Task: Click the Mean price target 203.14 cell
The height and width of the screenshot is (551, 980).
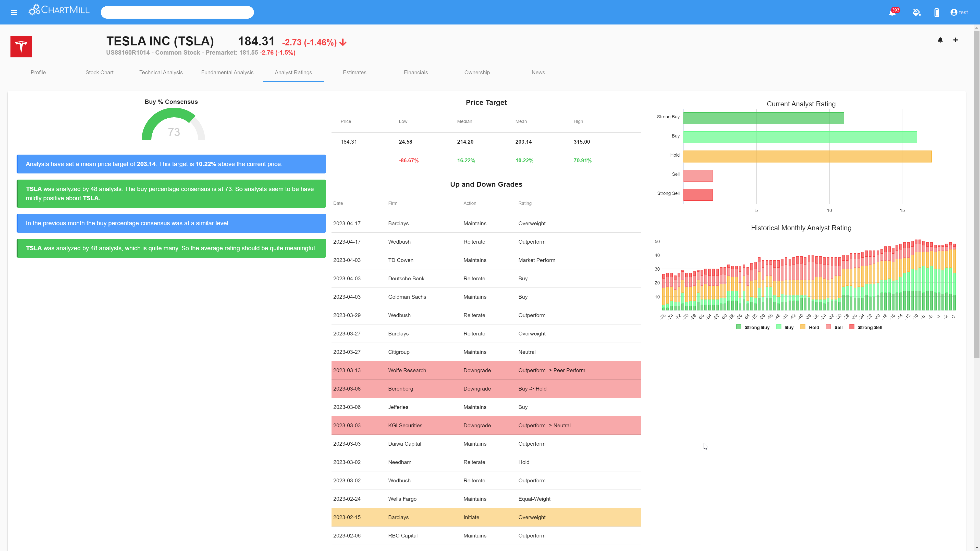Action: tap(523, 142)
